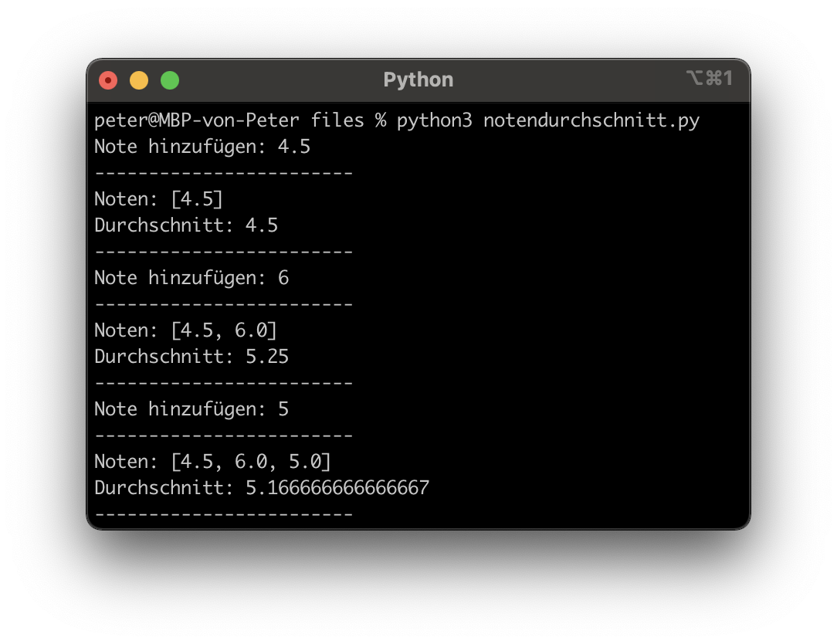Click the 'Noten: [4.5, 6.0, 5.0]' list output
Screen dimensions: 837x644
pyautogui.click(x=212, y=462)
